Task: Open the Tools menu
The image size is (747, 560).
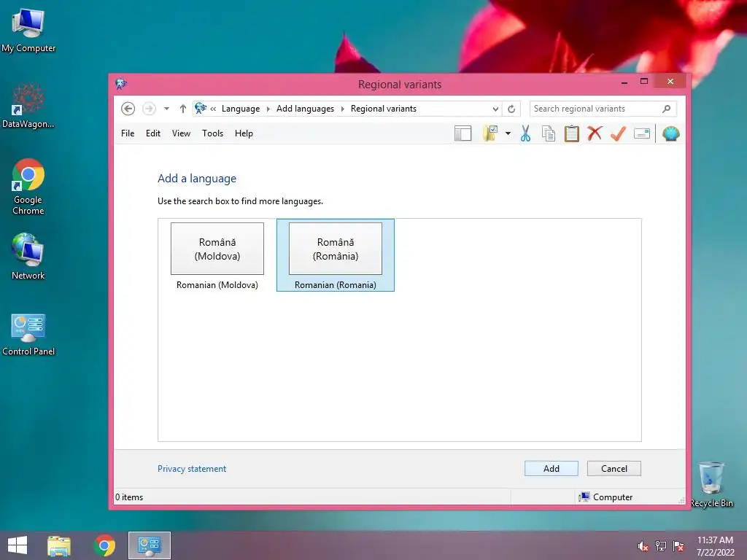Action: point(212,133)
